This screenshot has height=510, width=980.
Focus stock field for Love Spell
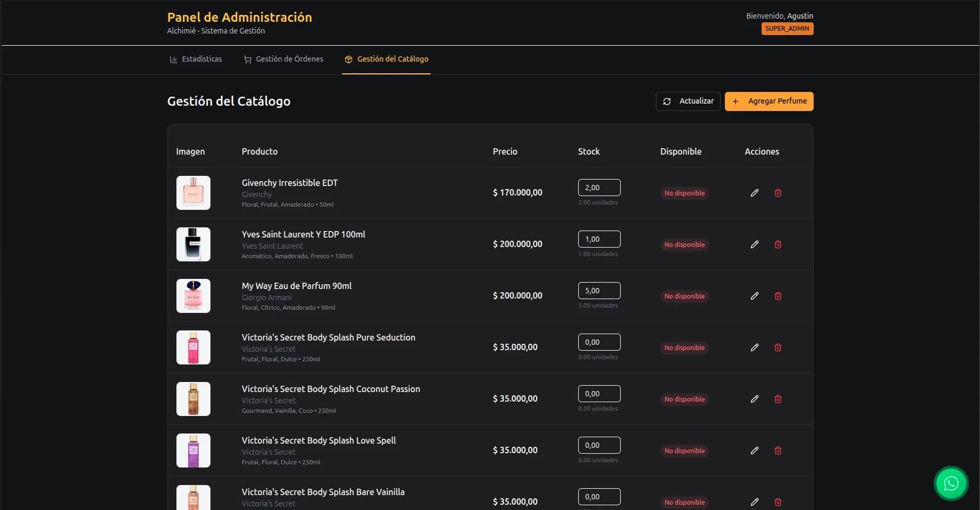click(x=599, y=445)
